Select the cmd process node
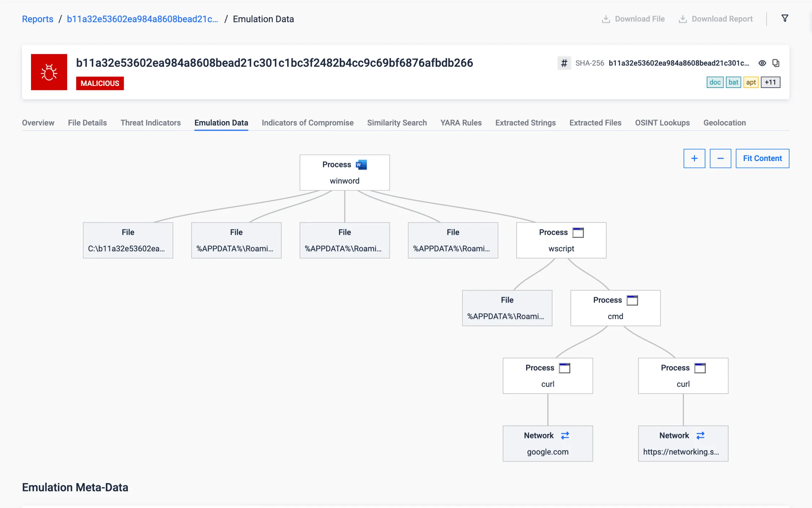This screenshot has height=508, width=812. click(615, 308)
